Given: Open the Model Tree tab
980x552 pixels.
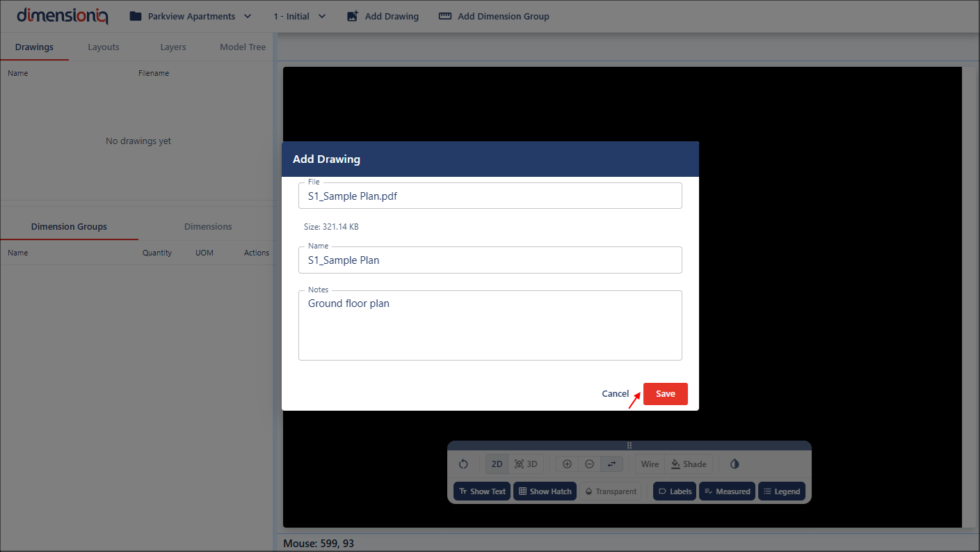Looking at the screenshot, I should (243, 47).
